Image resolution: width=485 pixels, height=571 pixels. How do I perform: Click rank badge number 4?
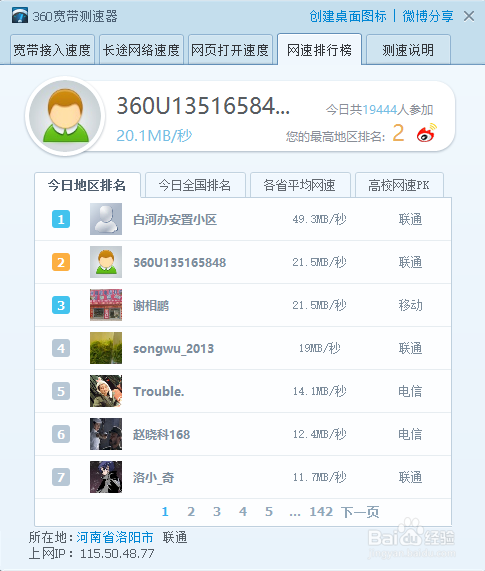pos(61,348)
